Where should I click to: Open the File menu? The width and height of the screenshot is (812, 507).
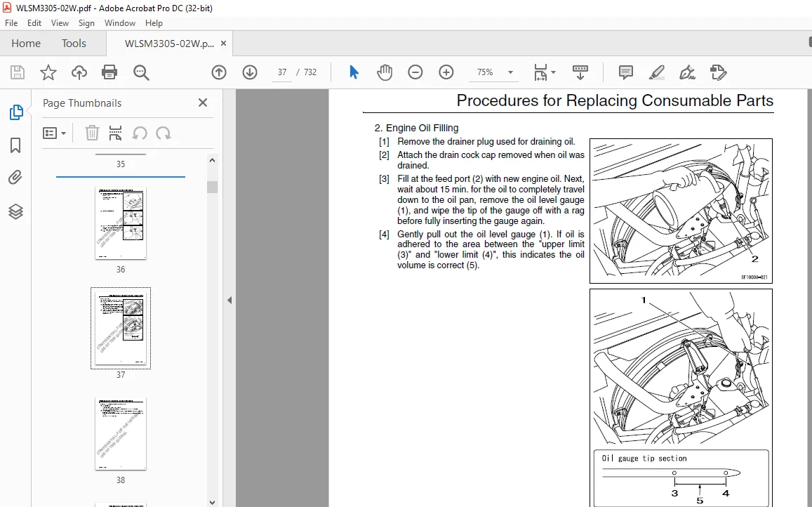11,22
